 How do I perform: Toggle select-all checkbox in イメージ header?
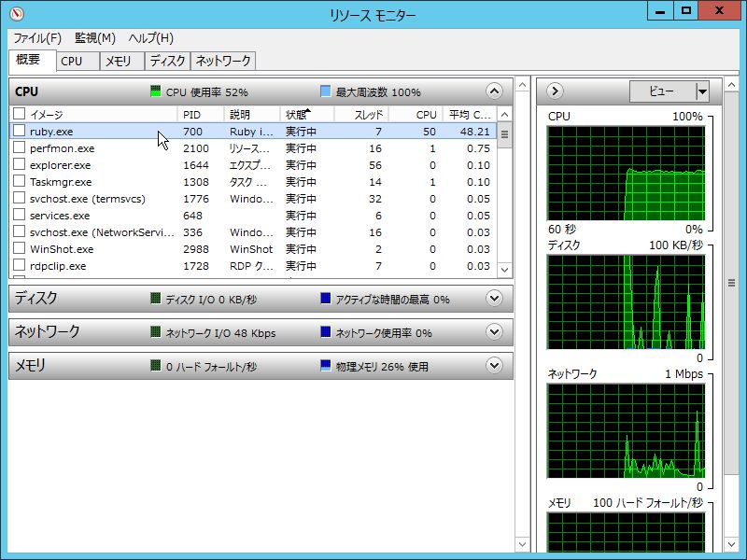pos(19,114)
